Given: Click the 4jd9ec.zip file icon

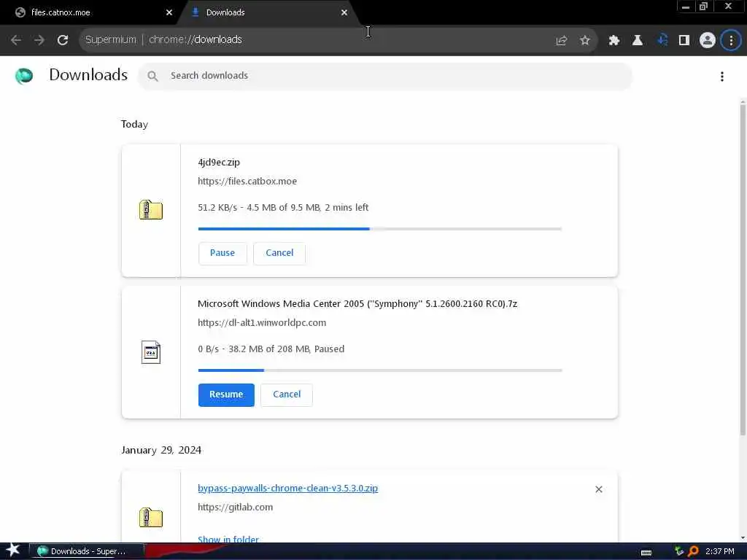Looking at the screenshot, I should pos(151,209).
